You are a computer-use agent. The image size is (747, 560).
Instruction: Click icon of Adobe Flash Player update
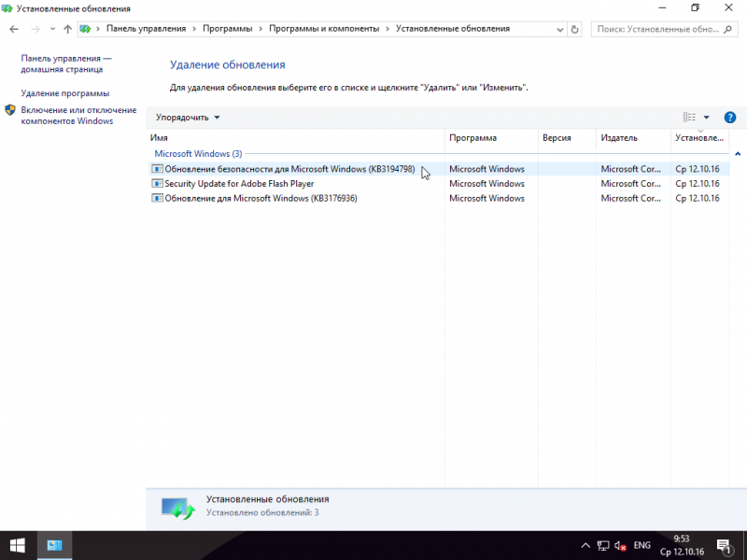(157, 184)
